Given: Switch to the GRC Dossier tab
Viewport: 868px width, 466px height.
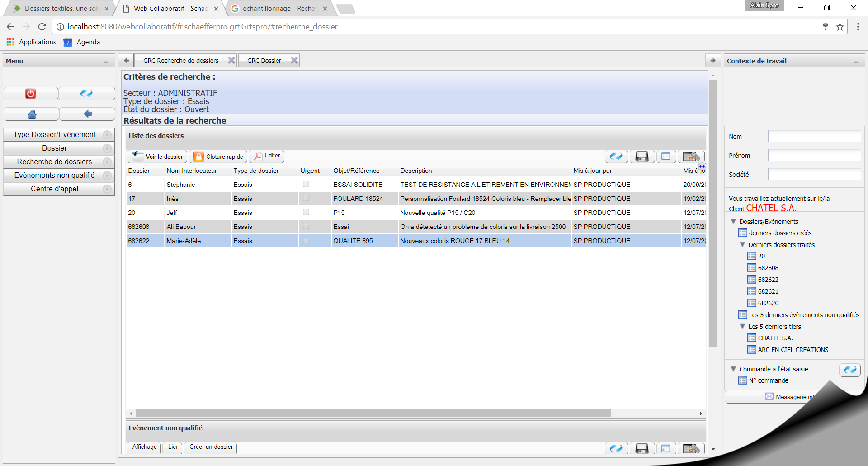Looking at the screenshot, I should [x=264, y=61].
